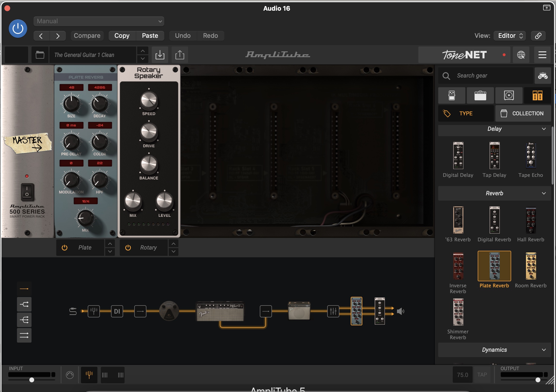
Task: Go to previous setting with left arrow
Action: pyautogui.click(x=41, y=36)
